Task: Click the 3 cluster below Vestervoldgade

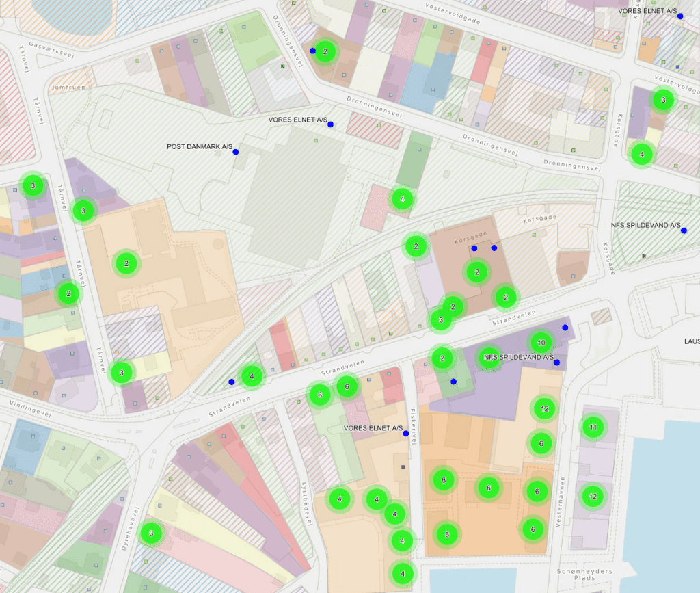Action: 662,101
